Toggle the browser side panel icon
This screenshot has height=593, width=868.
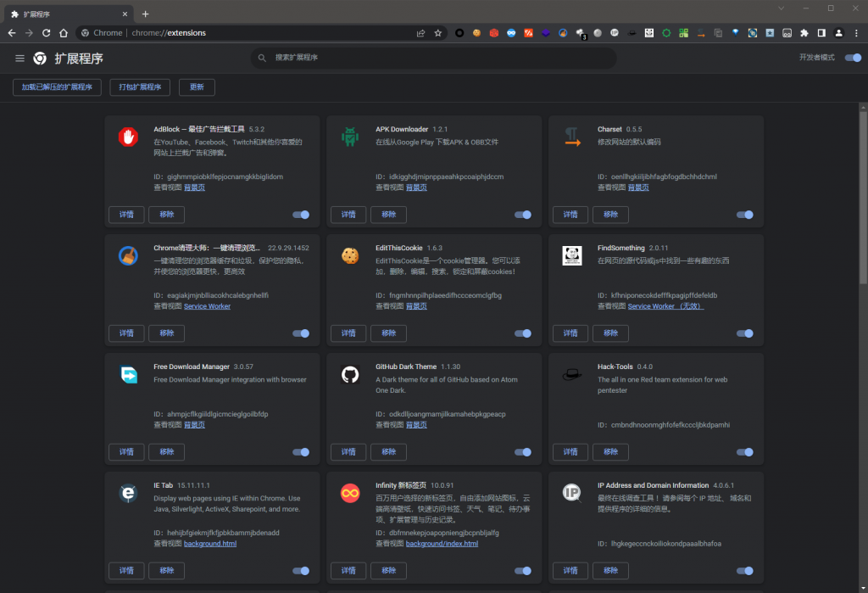(821, 33)
